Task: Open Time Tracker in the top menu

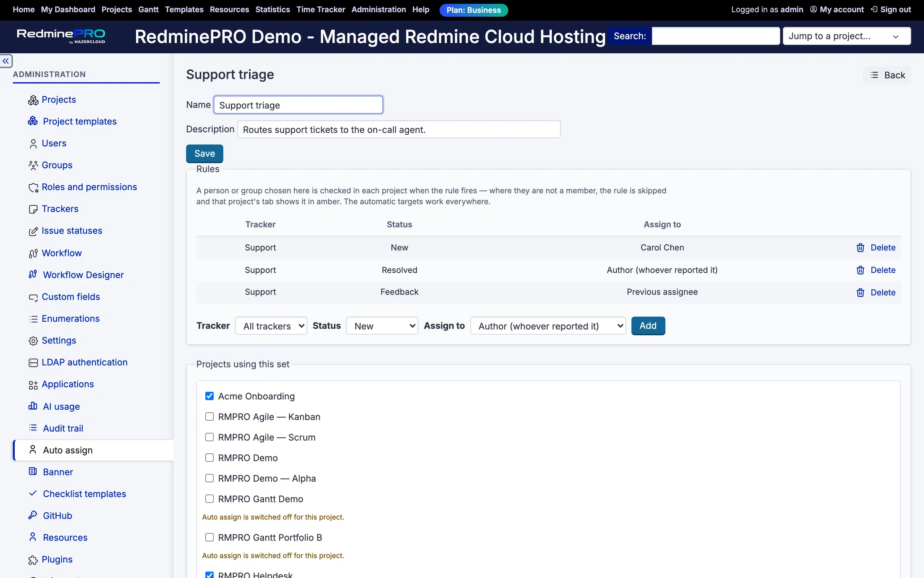Action: pyautogui.click(x=321, y=10)
